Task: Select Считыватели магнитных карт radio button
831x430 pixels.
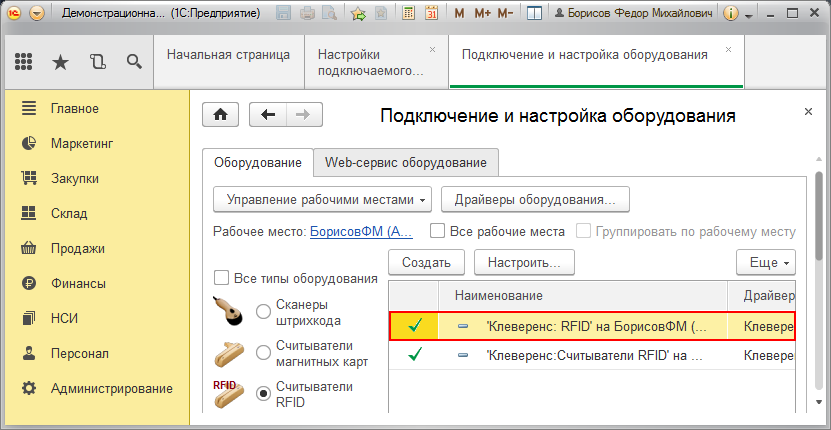Action: (263, 352)
